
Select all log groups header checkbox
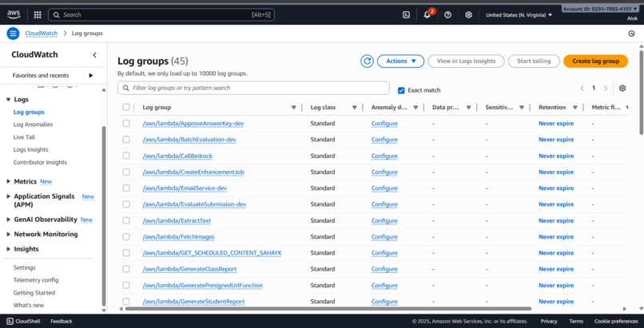tap(126, 107)
